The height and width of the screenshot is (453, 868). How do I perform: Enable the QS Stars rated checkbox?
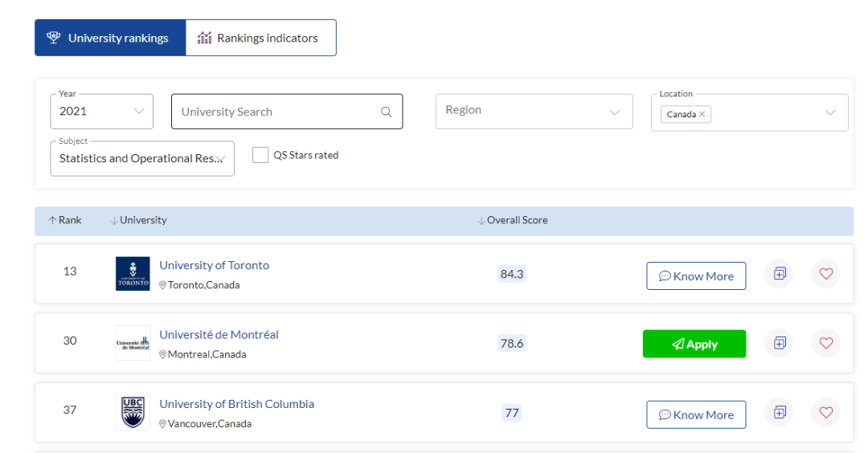click(x=260, y=155)
